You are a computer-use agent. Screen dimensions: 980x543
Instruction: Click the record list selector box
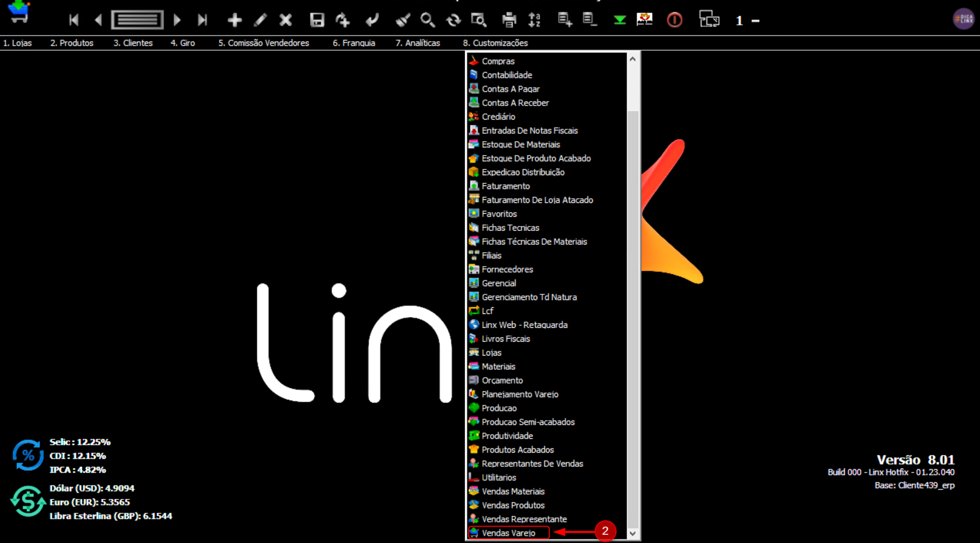(138, 20)
